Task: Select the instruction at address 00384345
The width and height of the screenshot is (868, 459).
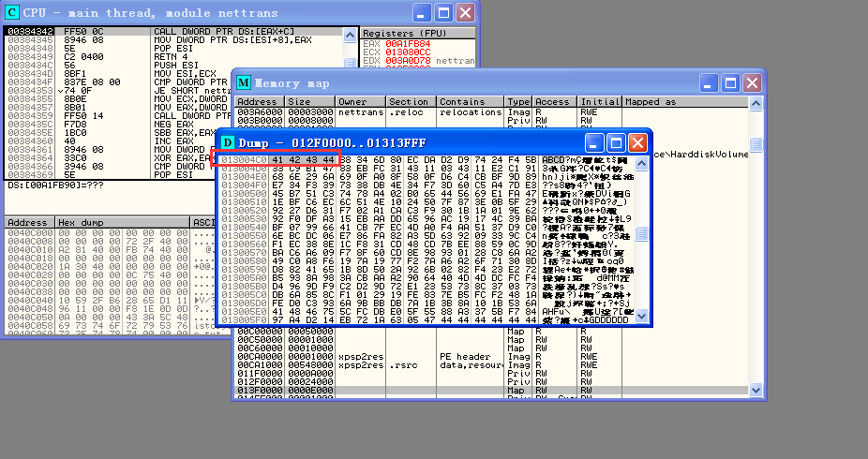Action: pos(173,40)
